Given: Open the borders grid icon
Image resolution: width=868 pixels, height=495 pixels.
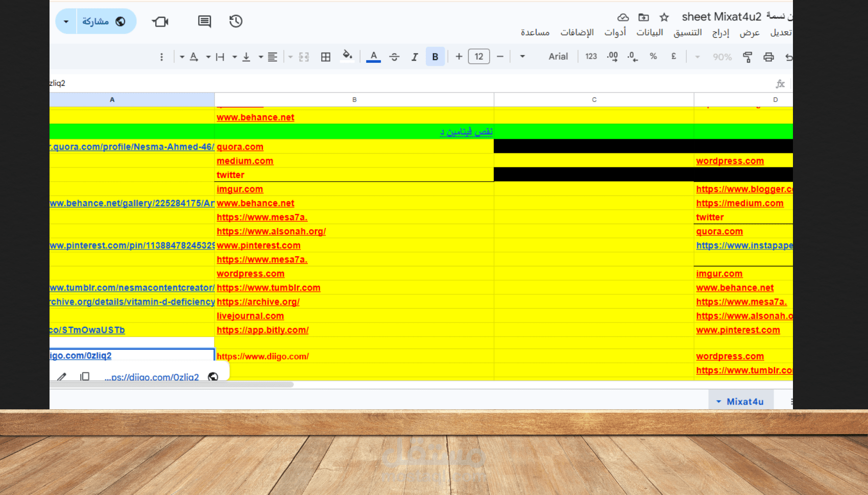Looking at the screenshot, I should [x=326, y=57].
